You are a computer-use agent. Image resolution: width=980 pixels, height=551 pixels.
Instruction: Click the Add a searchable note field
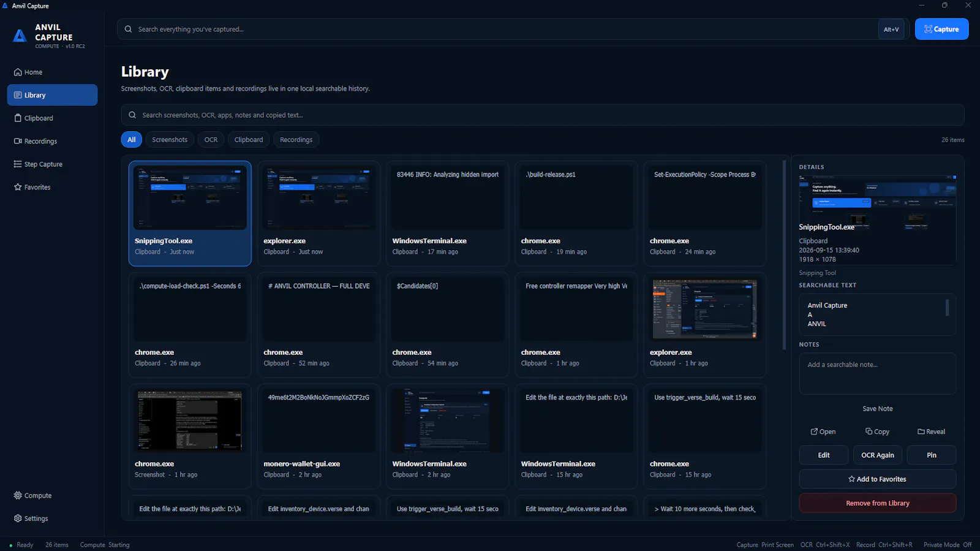[x=877, y=373]
